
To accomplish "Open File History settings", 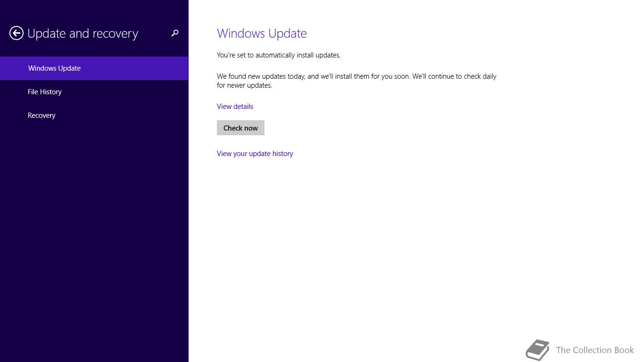I will click(x=94, y=92).
